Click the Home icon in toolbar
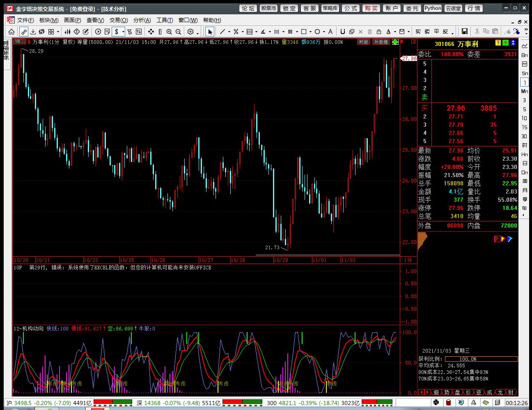Screen dimensions: 532x410 coord(11,32)
